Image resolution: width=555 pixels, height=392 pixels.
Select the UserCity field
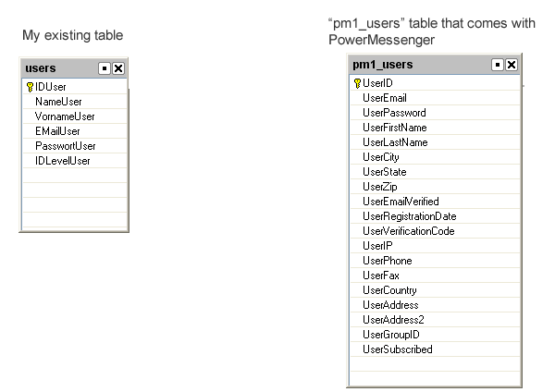click(x=435, y=157)
